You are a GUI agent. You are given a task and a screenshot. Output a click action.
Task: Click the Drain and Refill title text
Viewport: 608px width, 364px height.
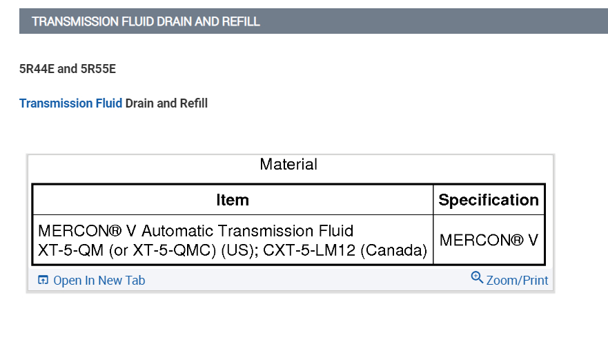(166, 103)
